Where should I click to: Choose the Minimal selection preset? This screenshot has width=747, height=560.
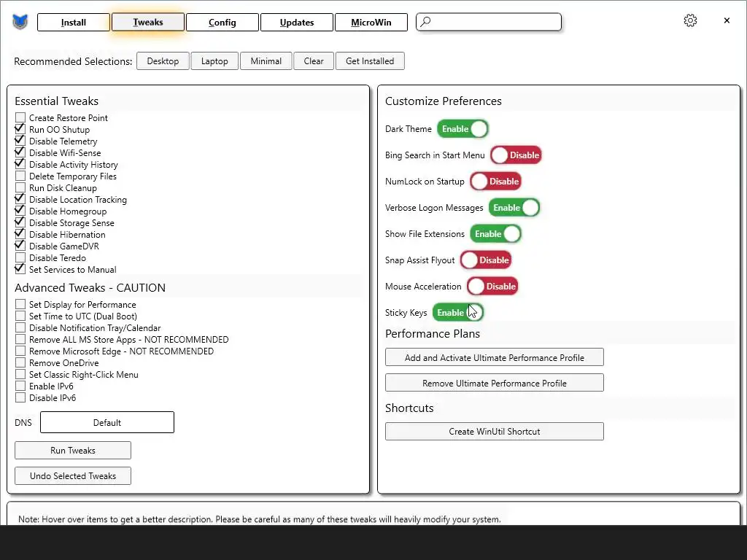click(266, 61)
